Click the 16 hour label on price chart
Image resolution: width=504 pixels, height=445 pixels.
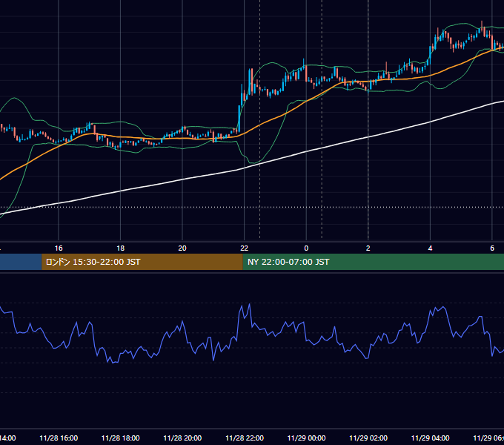[x=59, y=248]
